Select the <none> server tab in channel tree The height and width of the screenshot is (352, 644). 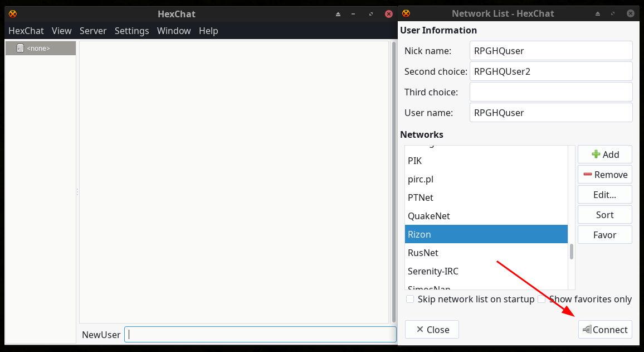41,48
